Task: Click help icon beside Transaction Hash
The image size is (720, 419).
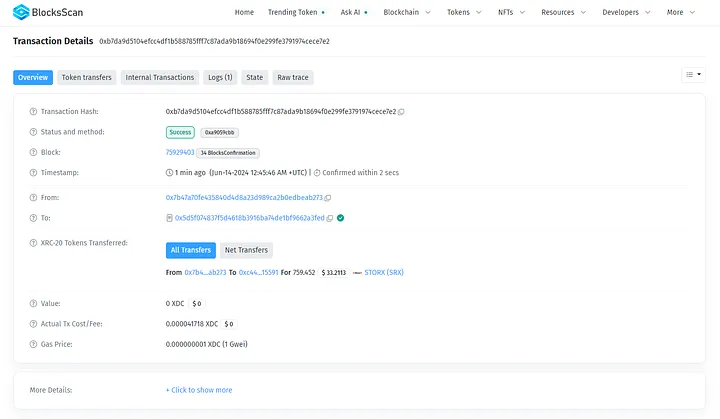Action: pyautogui.click(x=33, y=111)
